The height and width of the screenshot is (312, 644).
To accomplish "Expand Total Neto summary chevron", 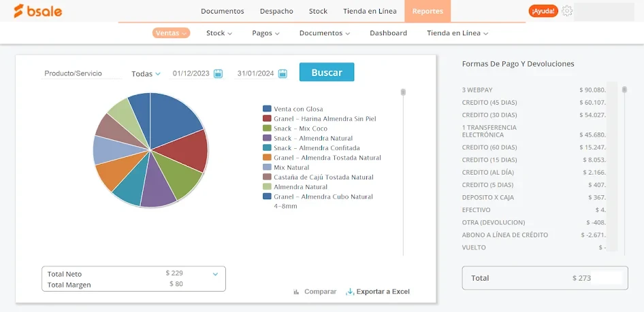I will 215,274.
